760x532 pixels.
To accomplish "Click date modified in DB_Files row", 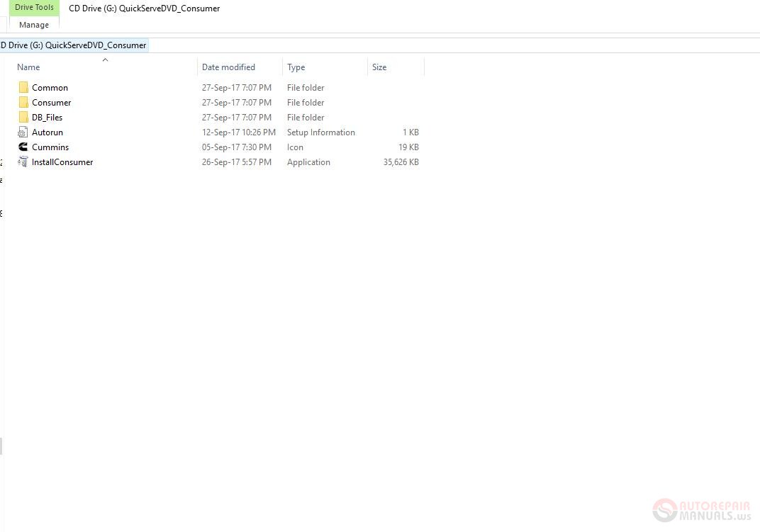I will (x=237, y=118).
